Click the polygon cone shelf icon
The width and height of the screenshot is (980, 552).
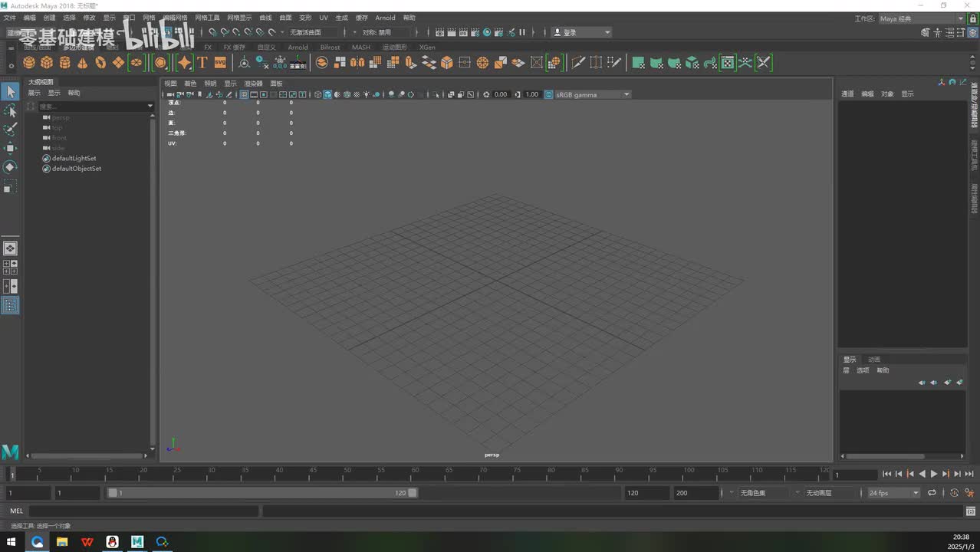[83, 63]
